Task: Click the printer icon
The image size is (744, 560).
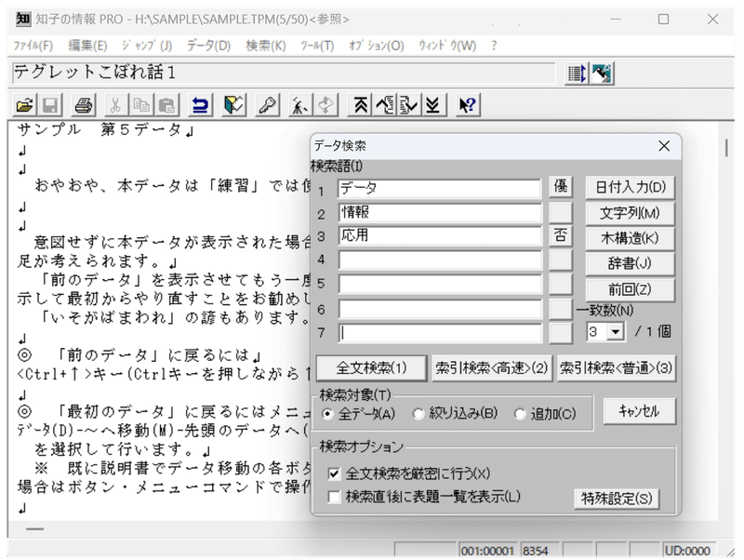Action: point(84,105)
